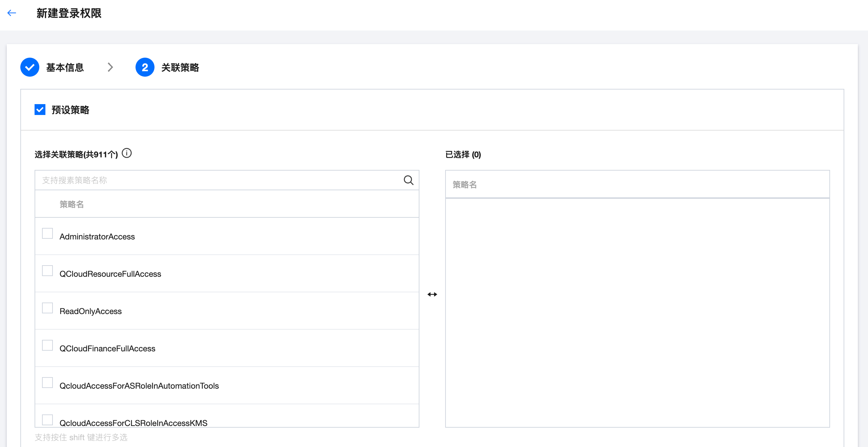This screenshot has height=447, width=868.
Task: Click the search magnifier icon
Action: click(x=408, y=180)
